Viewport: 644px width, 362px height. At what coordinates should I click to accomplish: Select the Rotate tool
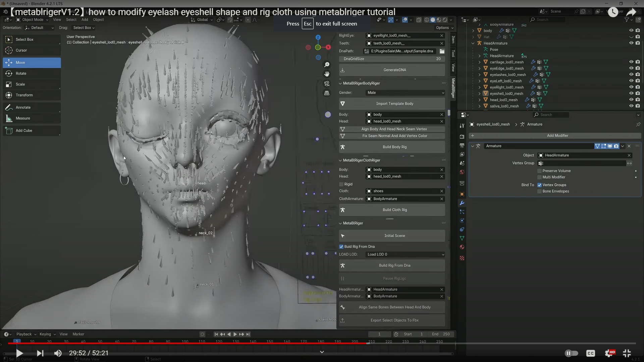click(x=32, y=73)
